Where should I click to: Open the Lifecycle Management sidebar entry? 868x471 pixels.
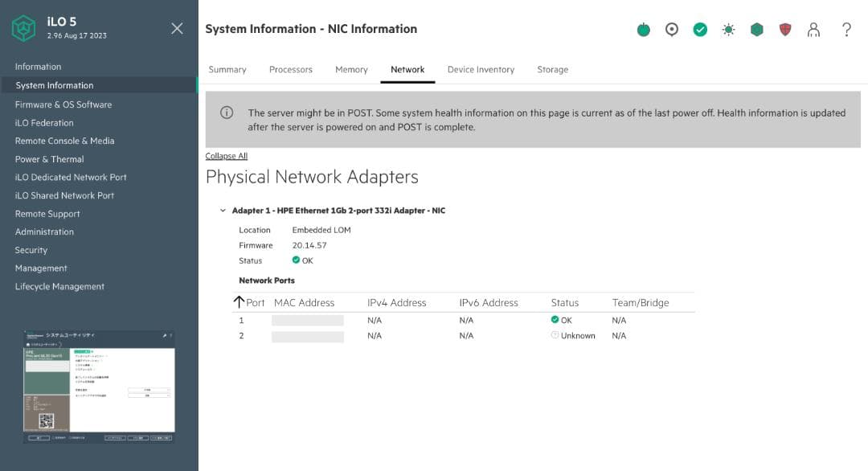[59, 286]
